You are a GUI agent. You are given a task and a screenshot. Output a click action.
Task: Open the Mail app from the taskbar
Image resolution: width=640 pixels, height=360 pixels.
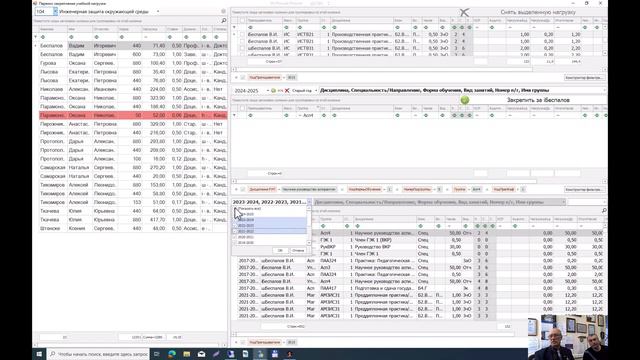[x=201, y=354]
